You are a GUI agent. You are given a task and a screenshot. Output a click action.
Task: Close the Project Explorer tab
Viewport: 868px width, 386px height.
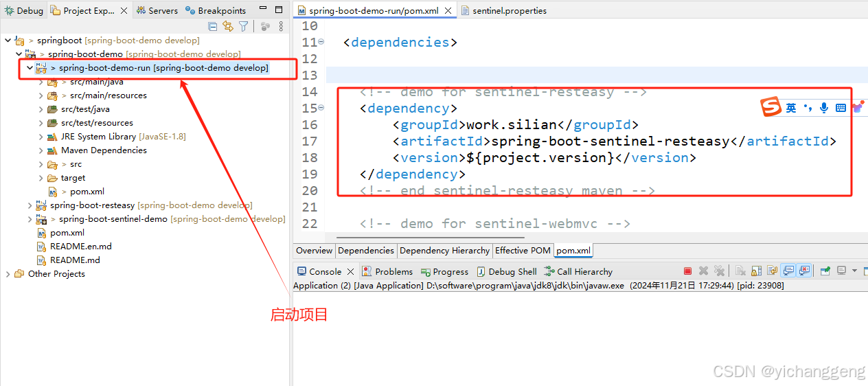point(124,11)
